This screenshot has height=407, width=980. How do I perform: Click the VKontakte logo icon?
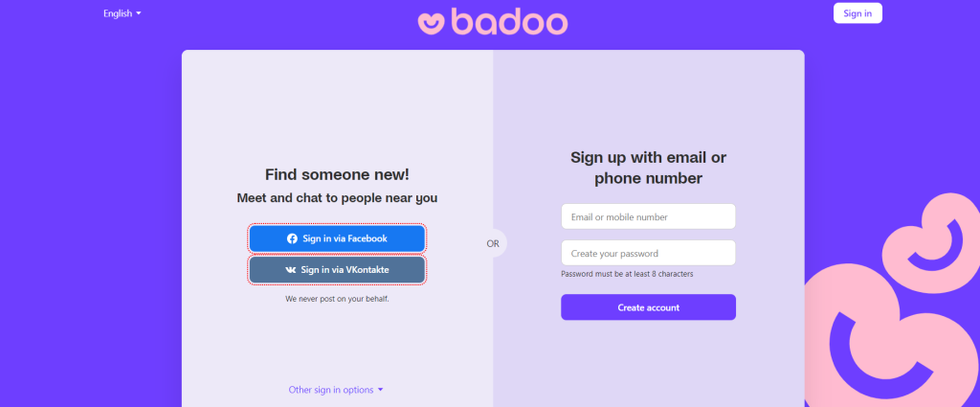[291, 270]
